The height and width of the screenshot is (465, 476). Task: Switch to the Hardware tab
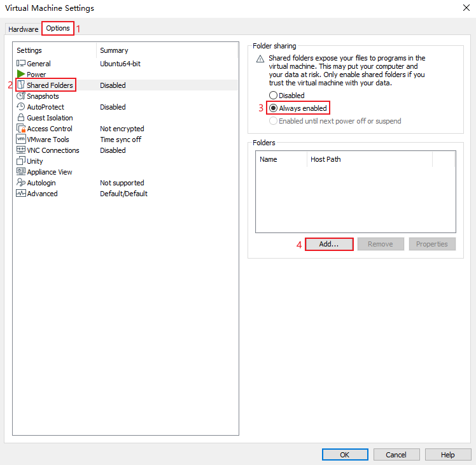pyautogui.click(x=23, y=29)
